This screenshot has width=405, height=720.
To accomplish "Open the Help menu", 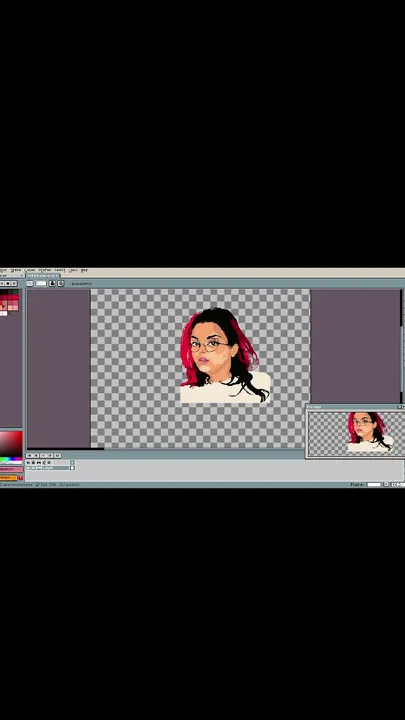I will click(84, 270).
